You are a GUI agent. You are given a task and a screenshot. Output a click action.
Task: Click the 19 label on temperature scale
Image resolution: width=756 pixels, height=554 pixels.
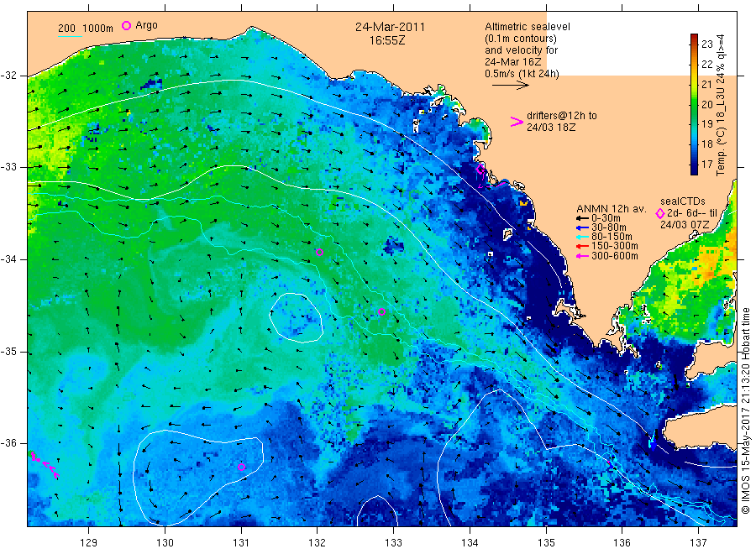click(706, 124)
